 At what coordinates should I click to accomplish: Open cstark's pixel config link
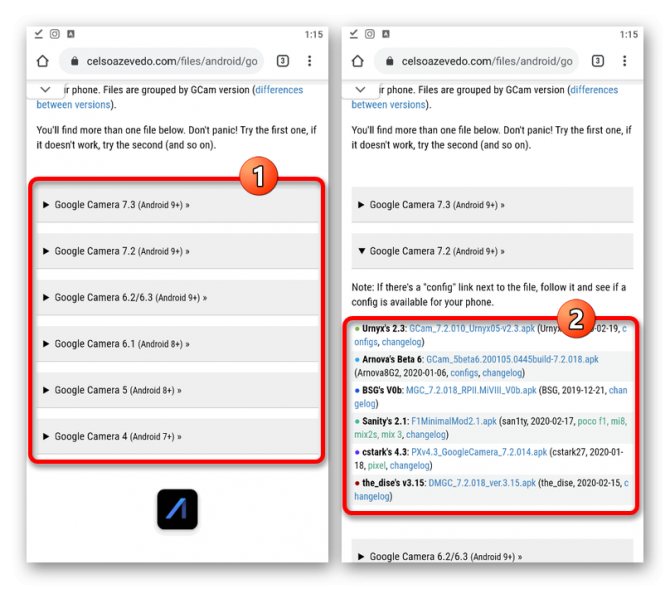pyautogui.click(x=376, y=465)
